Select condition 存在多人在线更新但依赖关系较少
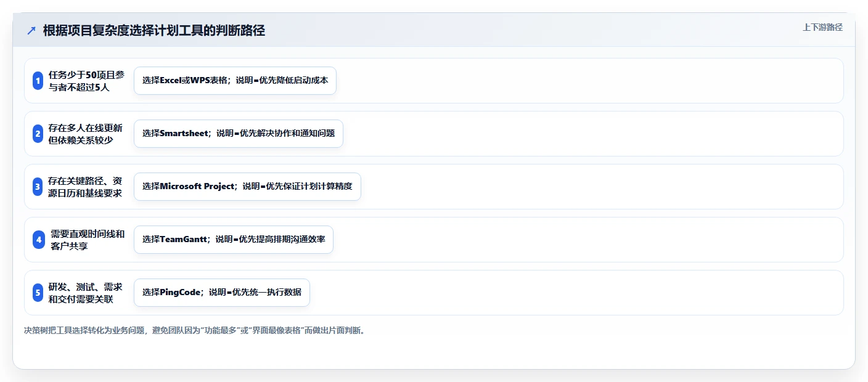 point(86,134)
